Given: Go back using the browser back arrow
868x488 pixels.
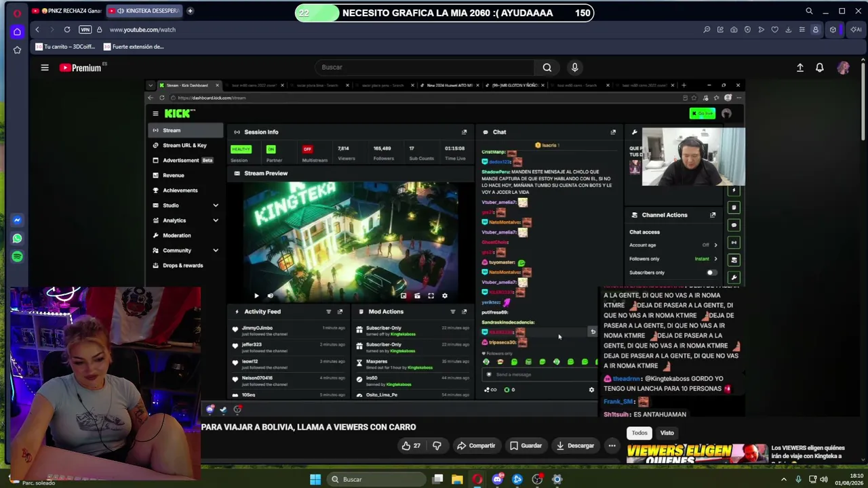Looking at the screenshot, I should click(x=37, y=29).
